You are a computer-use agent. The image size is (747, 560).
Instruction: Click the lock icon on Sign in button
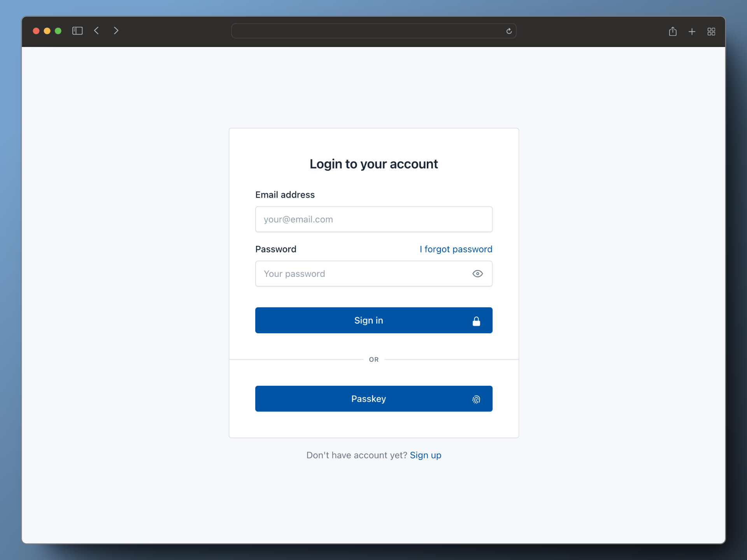[x=477, y=320]
